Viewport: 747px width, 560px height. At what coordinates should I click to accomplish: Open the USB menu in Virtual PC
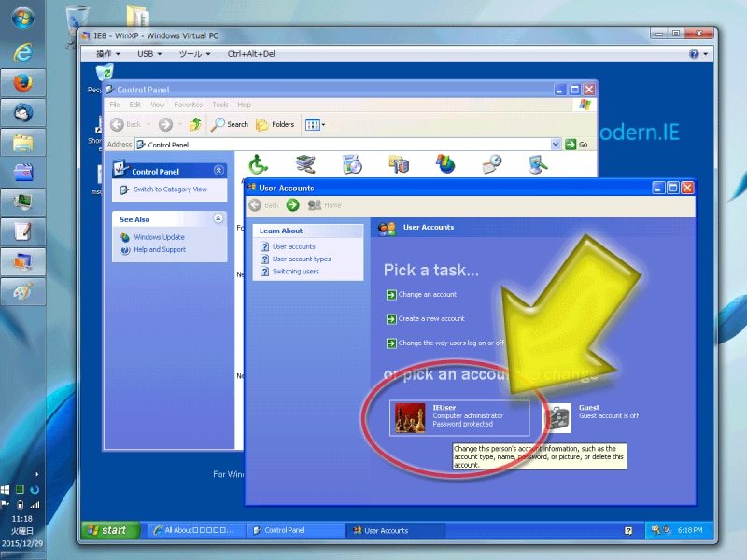point(149,54)
